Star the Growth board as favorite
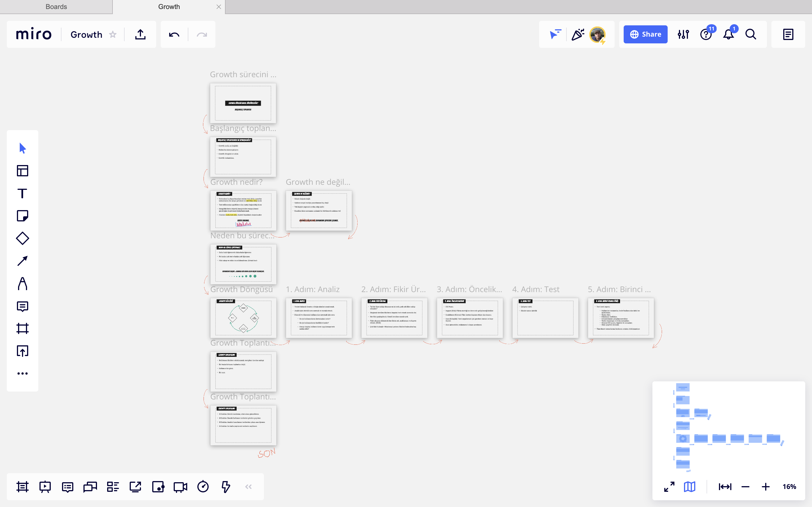Viewport: 812px width, 507px height. [113, 35]
